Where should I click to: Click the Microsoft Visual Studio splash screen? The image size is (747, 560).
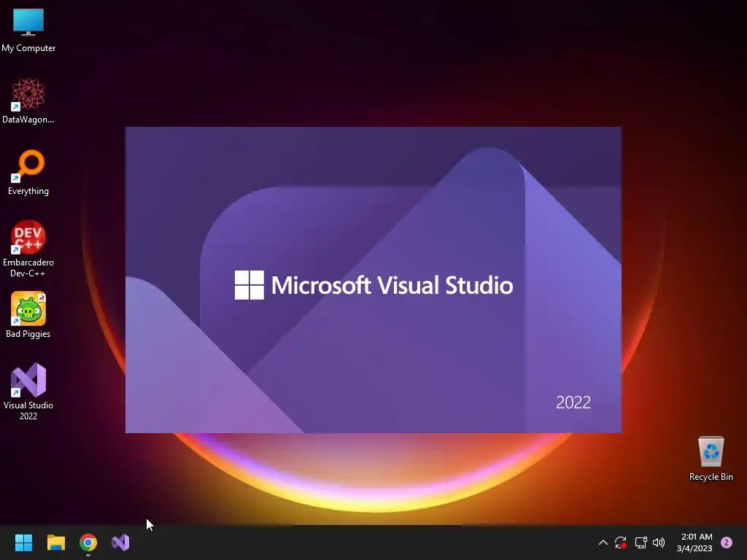click(373, 280)
